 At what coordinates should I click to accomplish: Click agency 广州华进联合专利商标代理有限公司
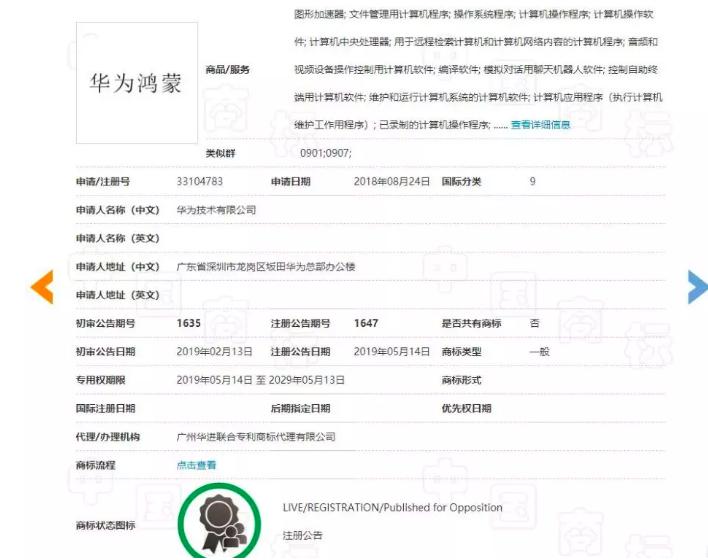pos(256,437)
